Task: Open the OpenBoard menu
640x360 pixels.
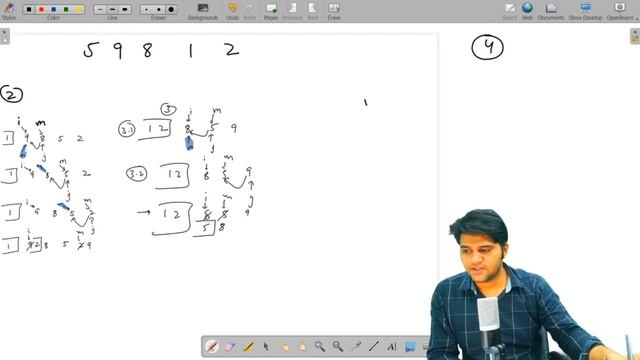Action: 620,11
